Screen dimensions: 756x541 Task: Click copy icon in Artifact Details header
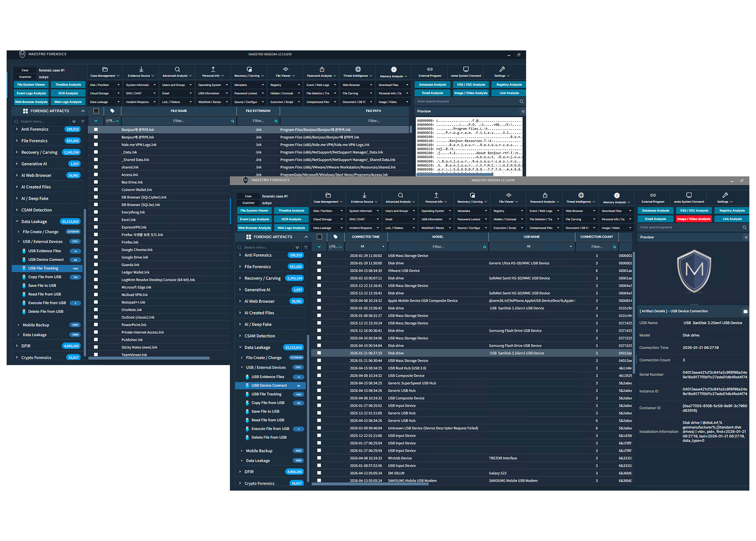click(745, 311)
